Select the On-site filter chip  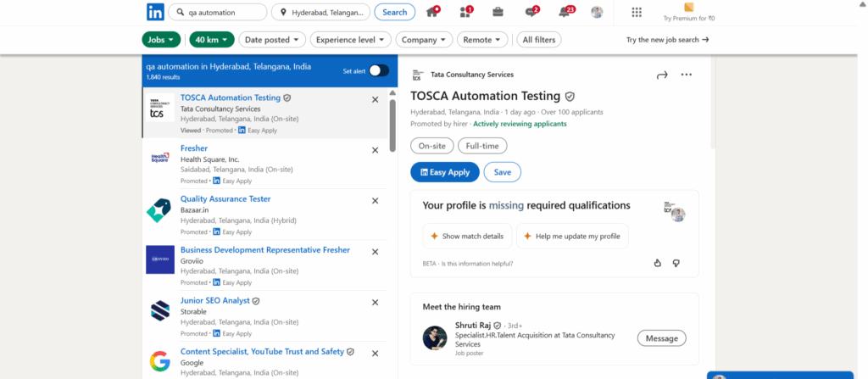tap(431, 145)
